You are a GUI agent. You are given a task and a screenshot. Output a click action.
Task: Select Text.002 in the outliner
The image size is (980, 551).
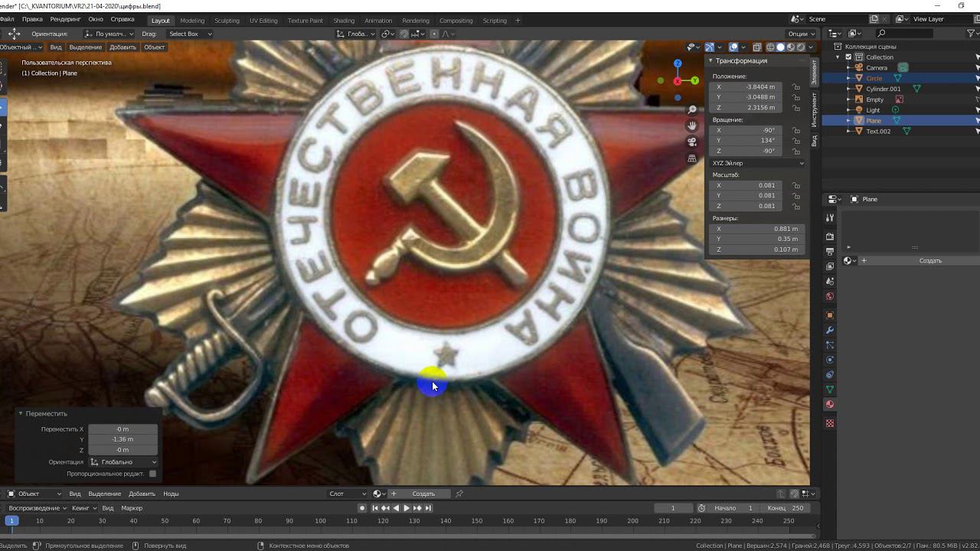tap(878, 132)
